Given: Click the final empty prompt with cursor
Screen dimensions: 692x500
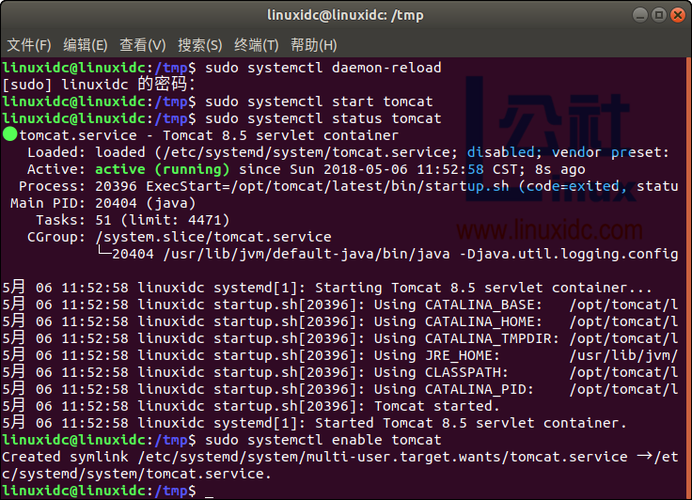Looking at the screenshot, I should 108,491.
